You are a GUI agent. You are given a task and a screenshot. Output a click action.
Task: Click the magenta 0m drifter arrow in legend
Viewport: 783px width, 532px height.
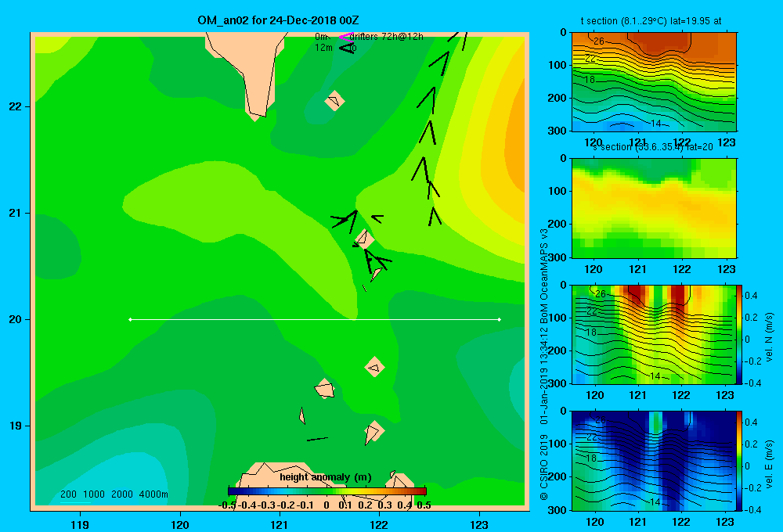click(x=345, y=37)
